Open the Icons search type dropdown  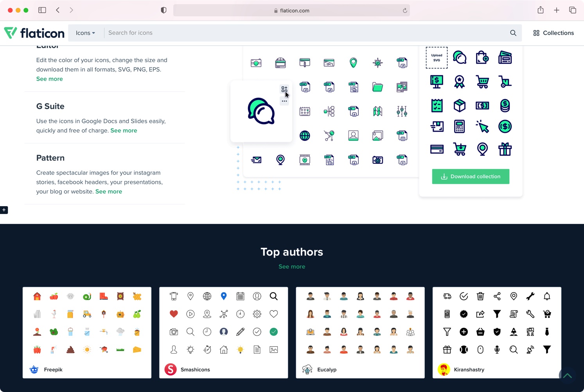click(85, 33)
